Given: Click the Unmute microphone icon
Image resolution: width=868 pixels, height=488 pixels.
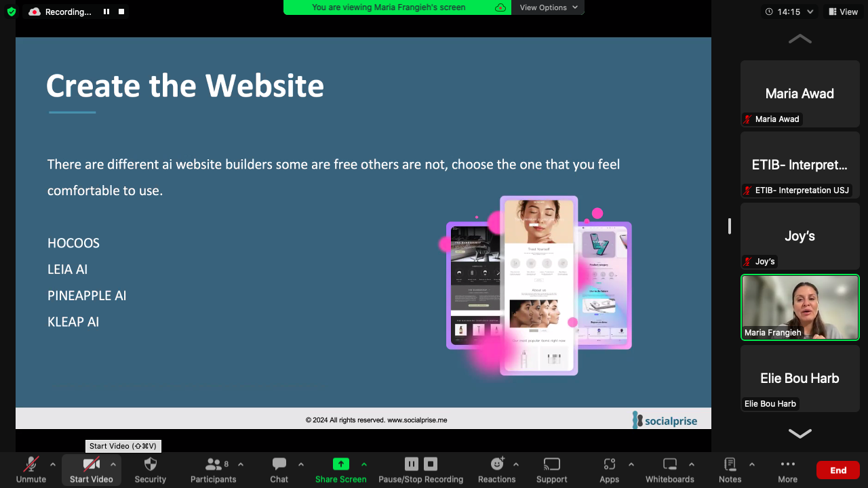Looking at the screenshot, I should point(31,465).
